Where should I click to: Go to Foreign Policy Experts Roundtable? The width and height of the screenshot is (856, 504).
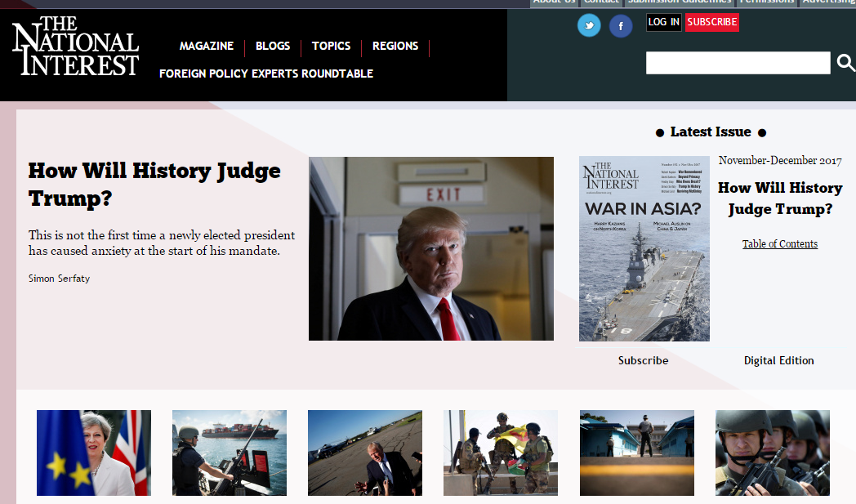click(x=266, y=74)
